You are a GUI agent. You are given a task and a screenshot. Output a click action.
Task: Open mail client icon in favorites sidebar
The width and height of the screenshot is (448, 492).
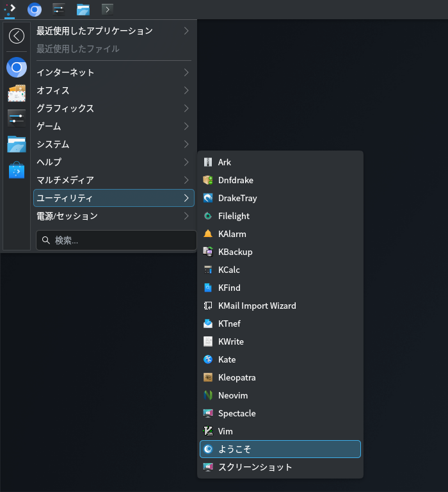[x=17, y=93]
